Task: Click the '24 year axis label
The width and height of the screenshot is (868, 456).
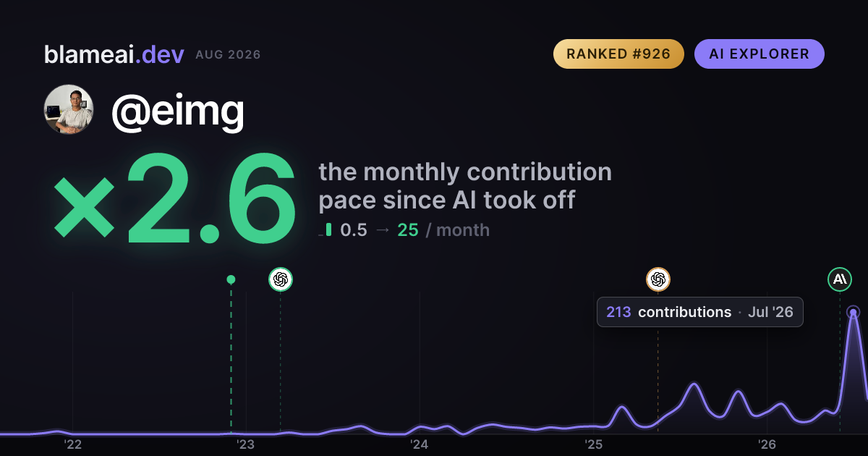Action: tap(420, 444)
